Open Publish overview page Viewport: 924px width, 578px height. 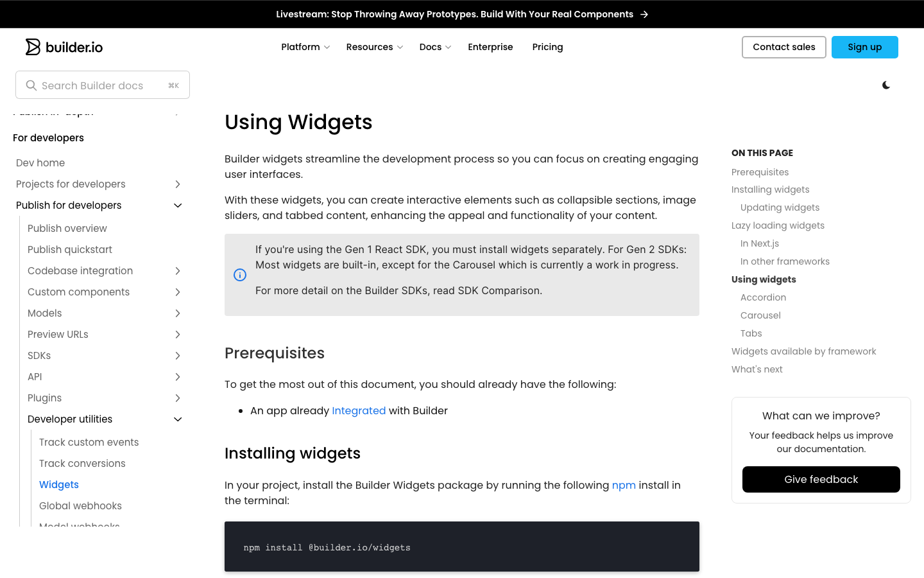point(67,229)
